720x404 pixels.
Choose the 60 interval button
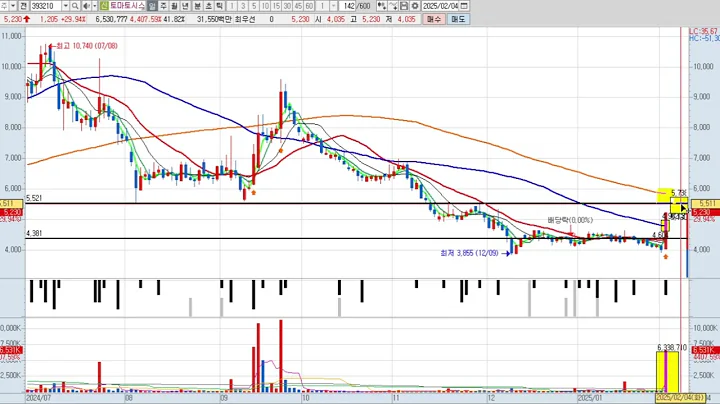pyautogui.click(x=309, y=6)
